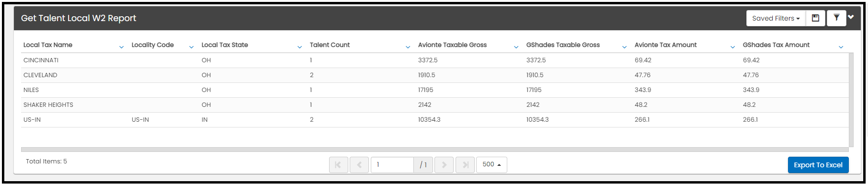Select the SHAKER HEIGHTS row name cell
Viewport: 868px width, 185px height.
tap(48, 105)
